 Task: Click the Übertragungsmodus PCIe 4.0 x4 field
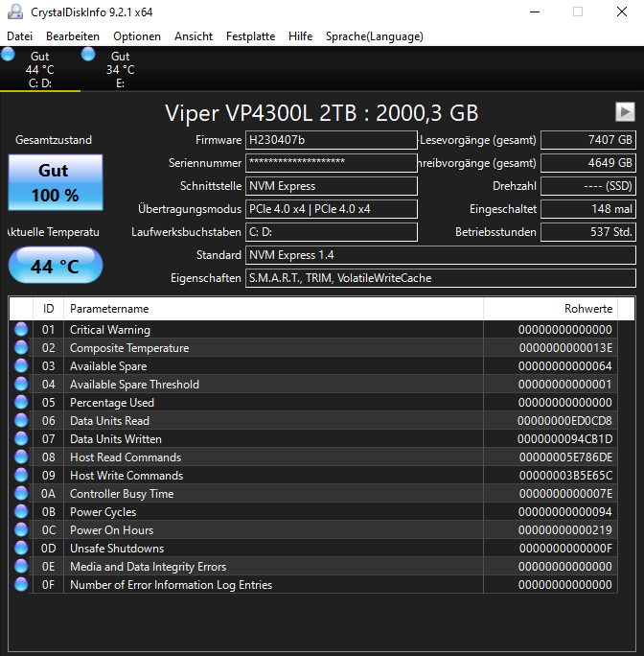(x=332, y=209)
